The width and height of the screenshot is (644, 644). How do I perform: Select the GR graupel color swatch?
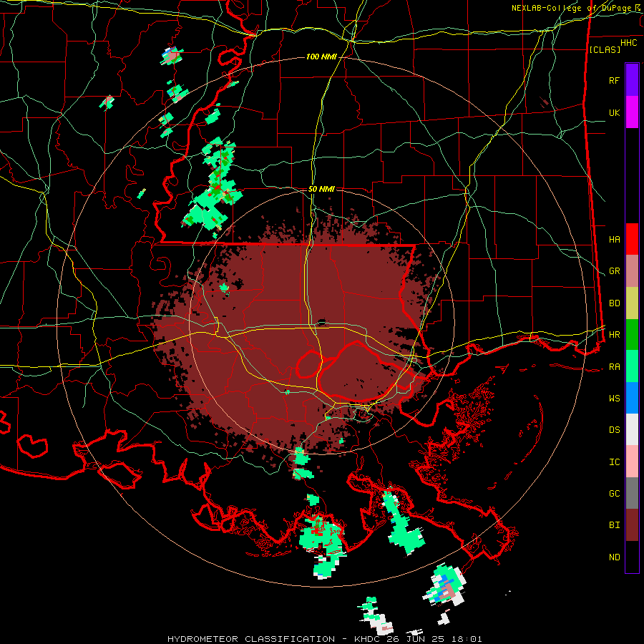tap(632, 271)
